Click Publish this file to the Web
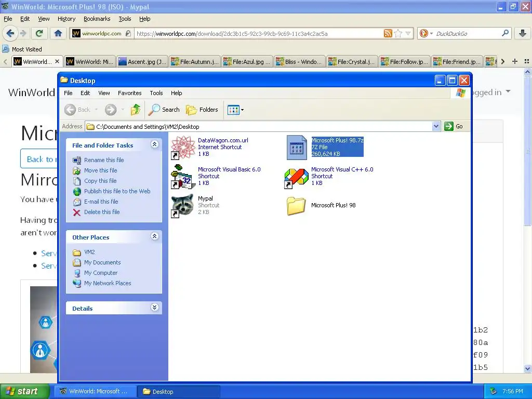This screenshot has height=399, width=532. point(117,191)
